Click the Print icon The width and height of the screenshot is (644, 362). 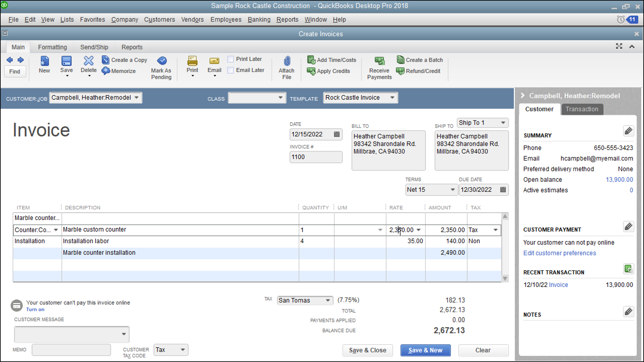point(192,61)
